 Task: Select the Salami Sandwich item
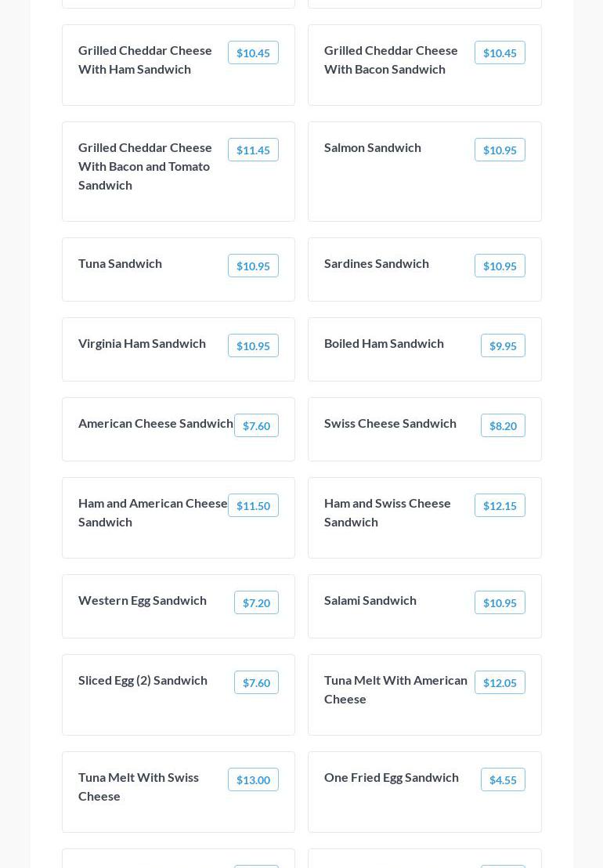point(370,601)
